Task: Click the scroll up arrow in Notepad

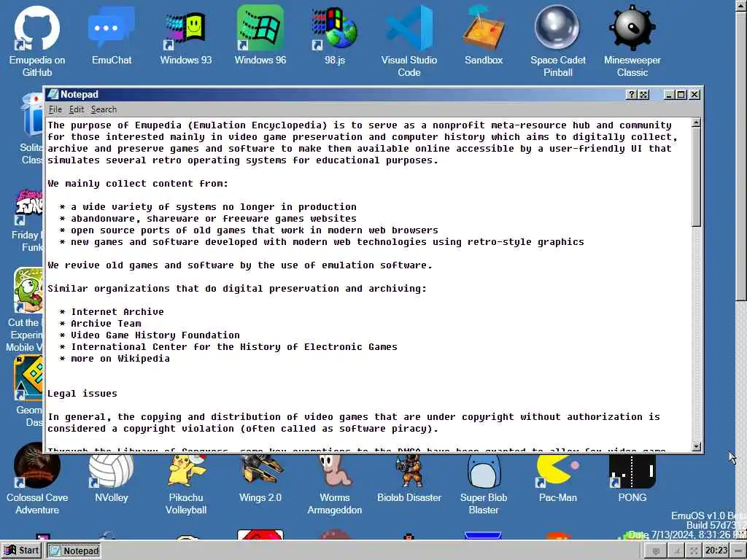Action: coord(697,122)
